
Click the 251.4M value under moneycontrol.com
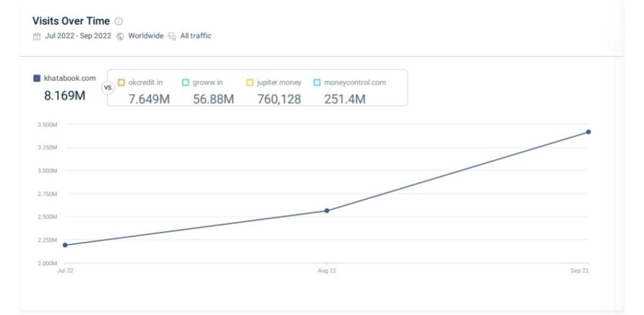(345, 99)
